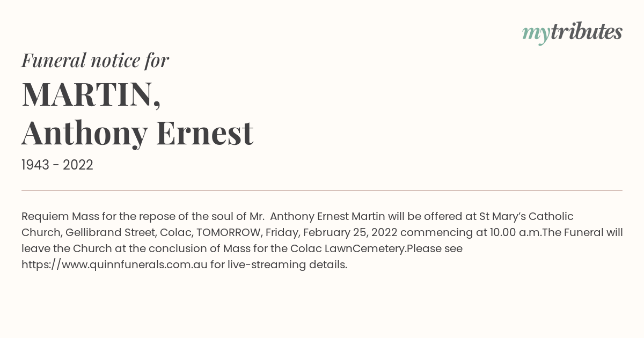This screenshot has width=644, height=338.
Task: Click the "Funeral notice for" heading
Action: pyautogui.click(x=95, y=60)
